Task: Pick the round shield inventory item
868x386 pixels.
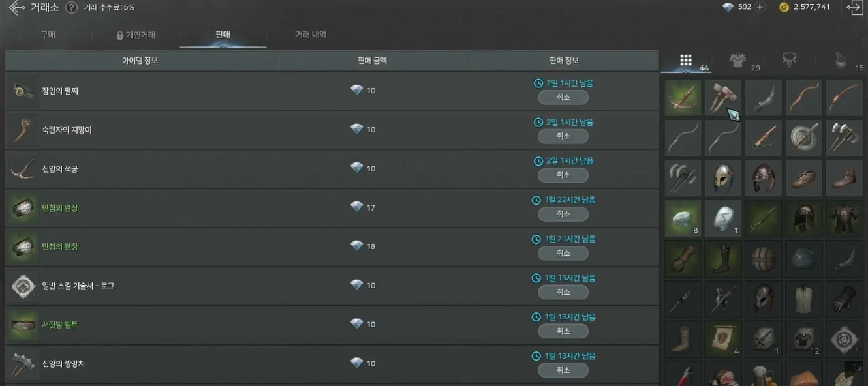Action: tap(804, 138)
